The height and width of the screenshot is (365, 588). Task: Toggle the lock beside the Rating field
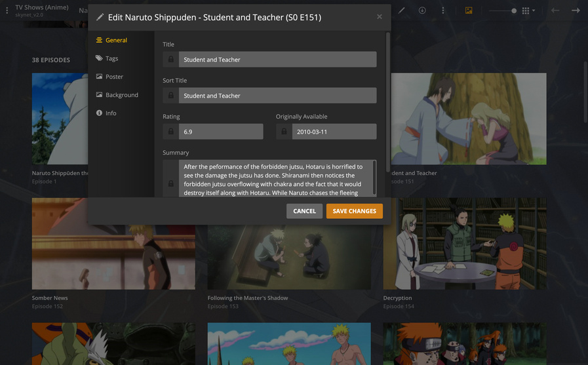(170, 132)
